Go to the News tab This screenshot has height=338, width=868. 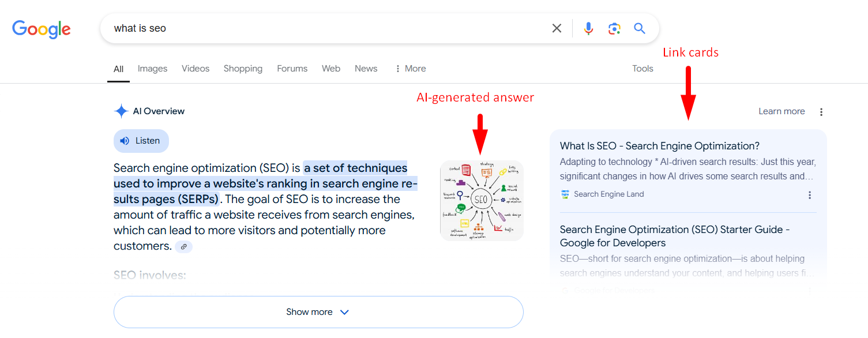366,69
